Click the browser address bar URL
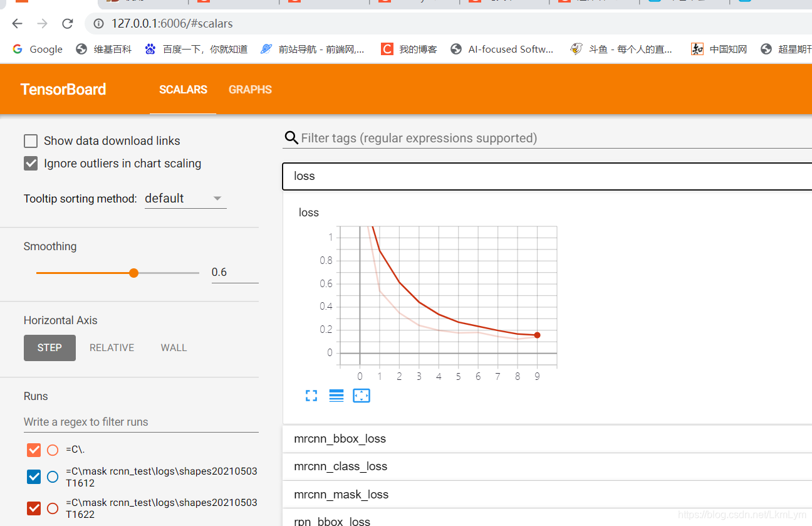Viewport: 812px width, 526px height. coord(172,24)
